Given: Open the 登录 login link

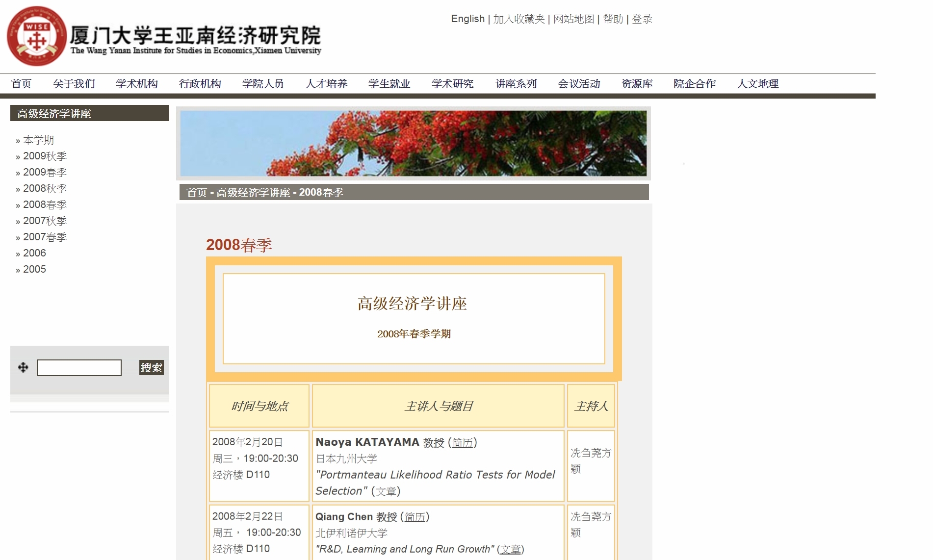Looking at the screenshot, I should coord(642,19).
